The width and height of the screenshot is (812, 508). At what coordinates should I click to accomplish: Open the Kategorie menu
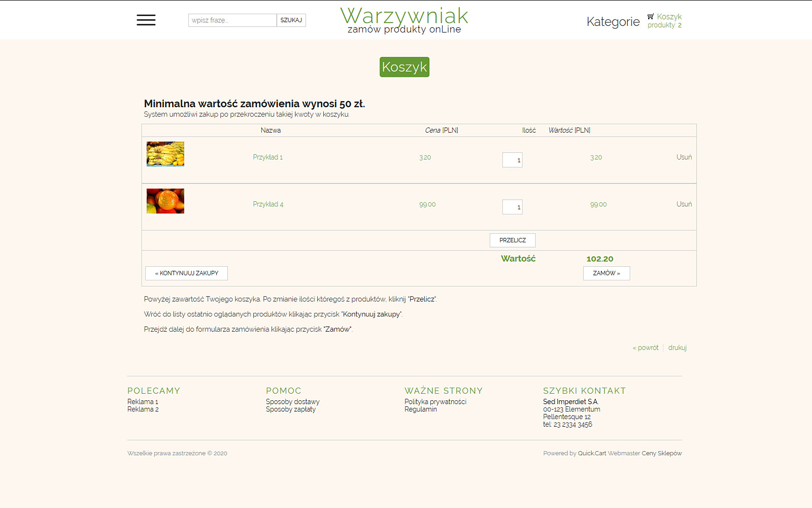point(613,22)
